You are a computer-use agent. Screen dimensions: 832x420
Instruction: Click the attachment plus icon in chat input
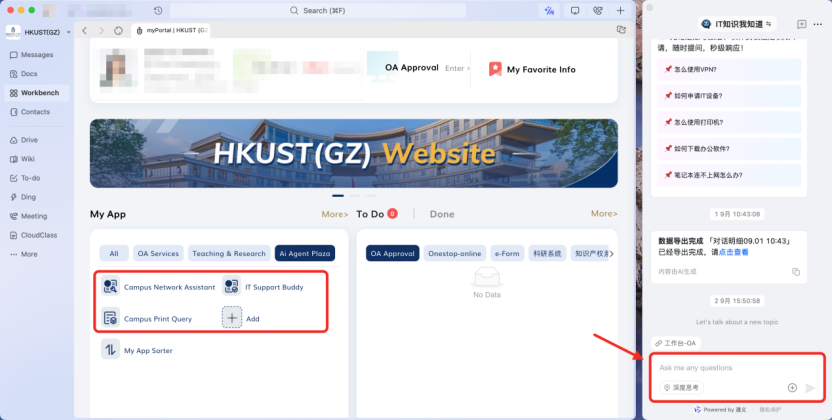click(x=792, y=388)
